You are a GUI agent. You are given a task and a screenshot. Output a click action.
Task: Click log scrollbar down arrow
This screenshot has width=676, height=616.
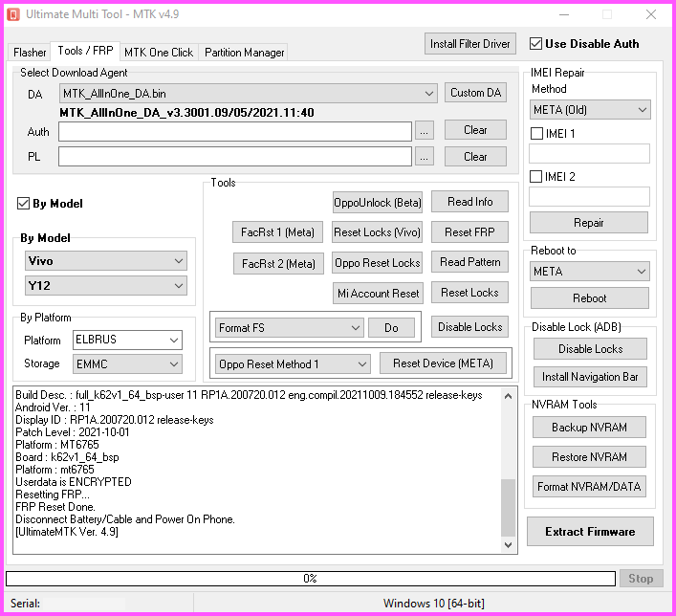point(509,545)
